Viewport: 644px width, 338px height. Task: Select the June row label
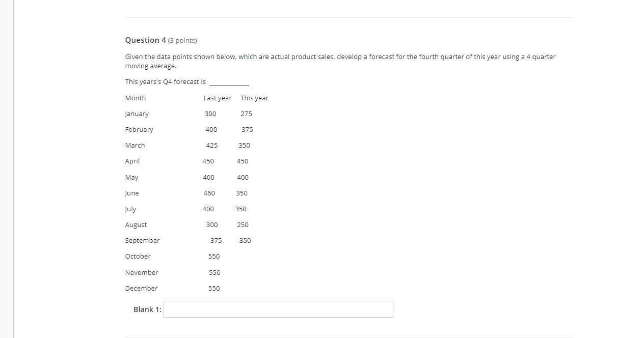(131, 193)
